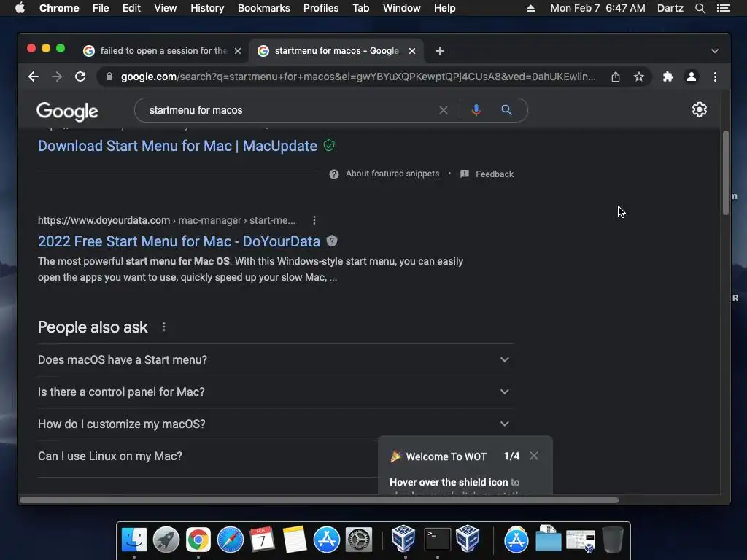Open Finder from the Dock

tap(134, 540)
